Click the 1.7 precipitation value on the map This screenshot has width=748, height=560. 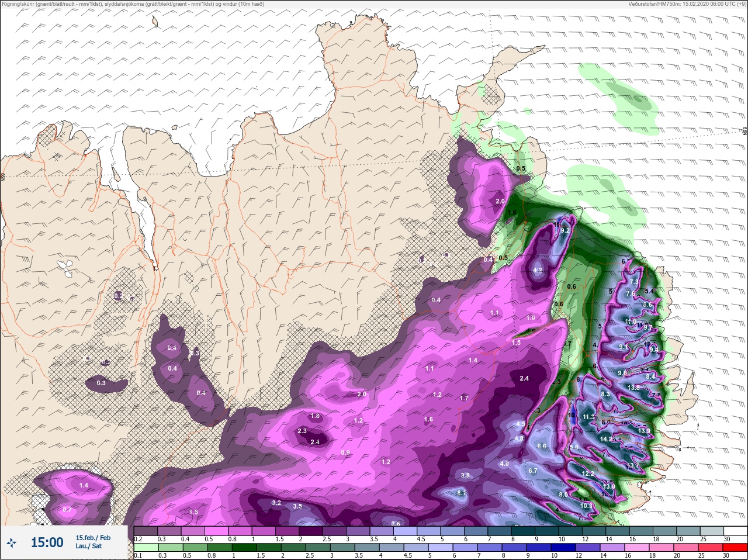point(464,398)
